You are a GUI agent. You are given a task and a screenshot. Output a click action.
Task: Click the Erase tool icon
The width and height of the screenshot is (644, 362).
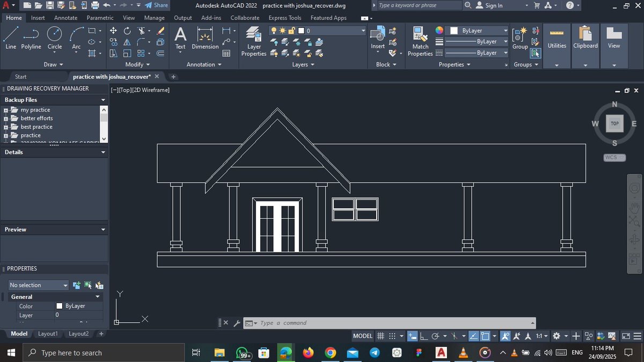[x=160, y=31]
